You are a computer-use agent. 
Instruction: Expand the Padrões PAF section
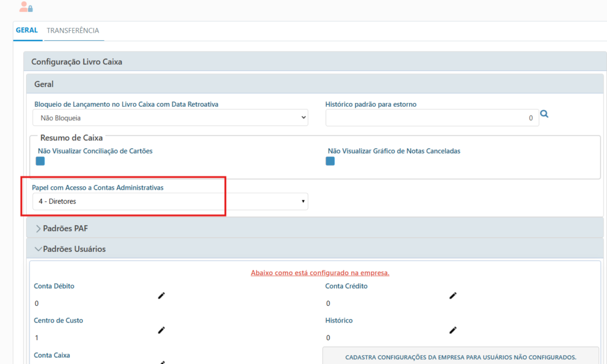(66, 228)
